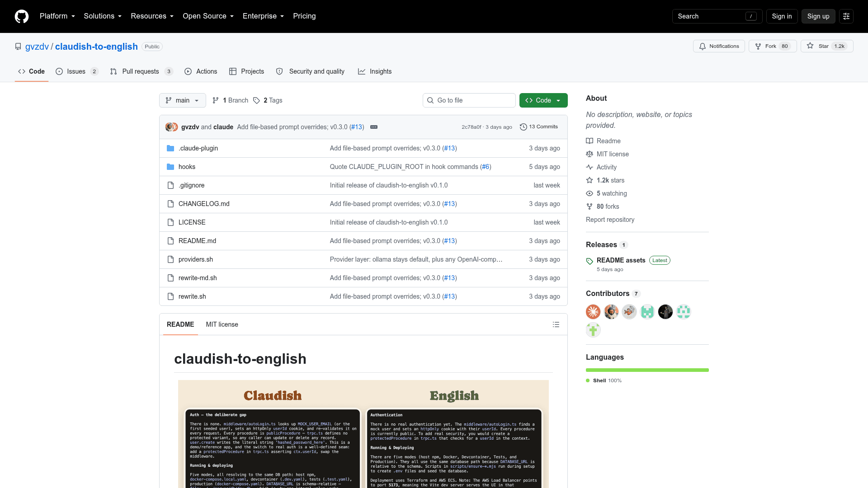Click the green Shell language bar
This screenshot has height=488, width=868.
coord(647,370)
